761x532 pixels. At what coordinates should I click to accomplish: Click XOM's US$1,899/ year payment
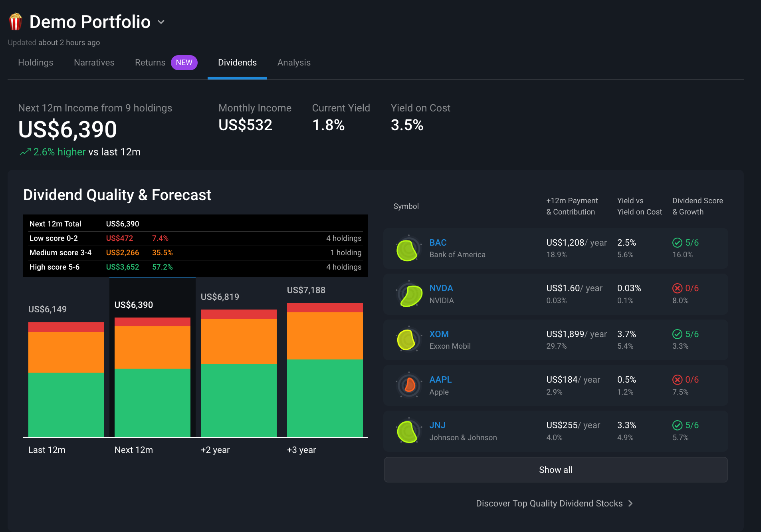(577, 334)
